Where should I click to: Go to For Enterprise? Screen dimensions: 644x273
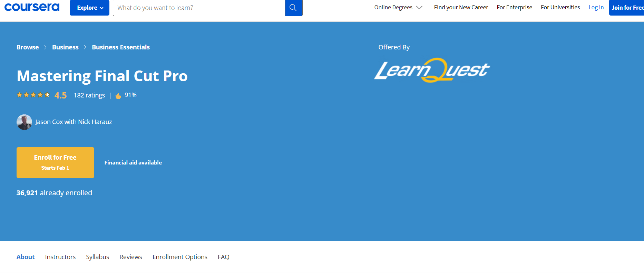[x=514, y=8]
